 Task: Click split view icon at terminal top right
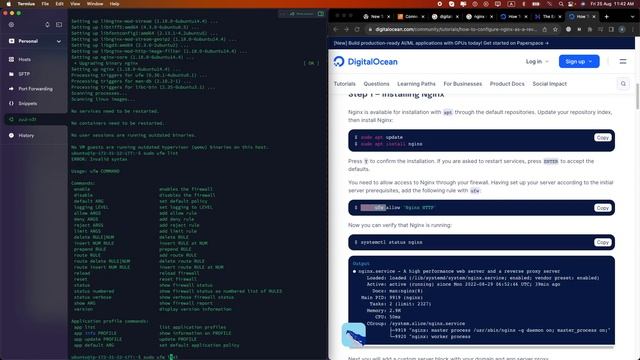(321, 14)
